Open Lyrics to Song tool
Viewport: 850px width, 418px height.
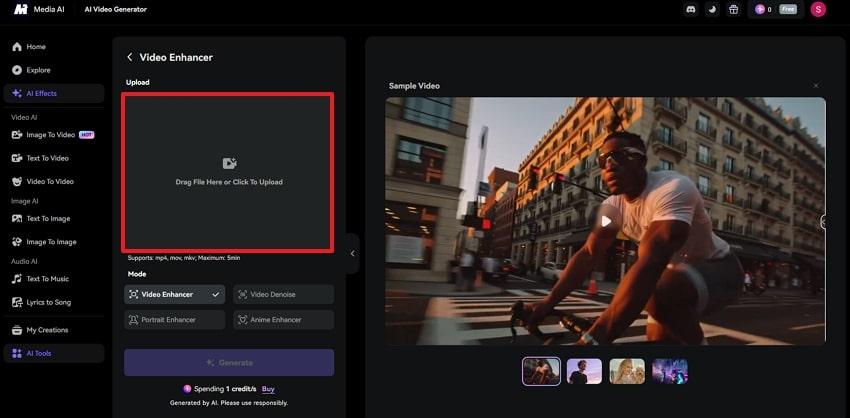coord(54,302)
